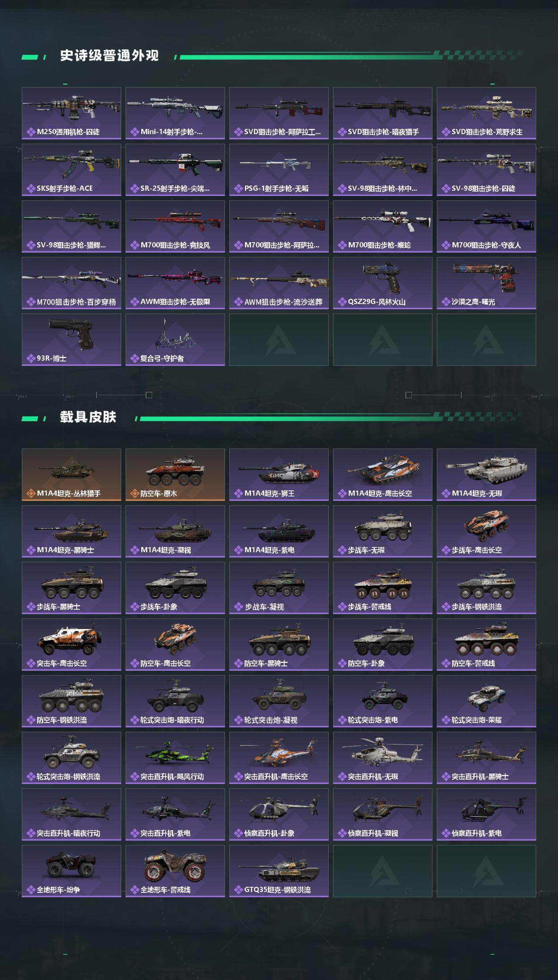Click the M1A4坦克-丛林猎手 orange tank card
This screenshot has width=558, height=980.
point(71,475)
